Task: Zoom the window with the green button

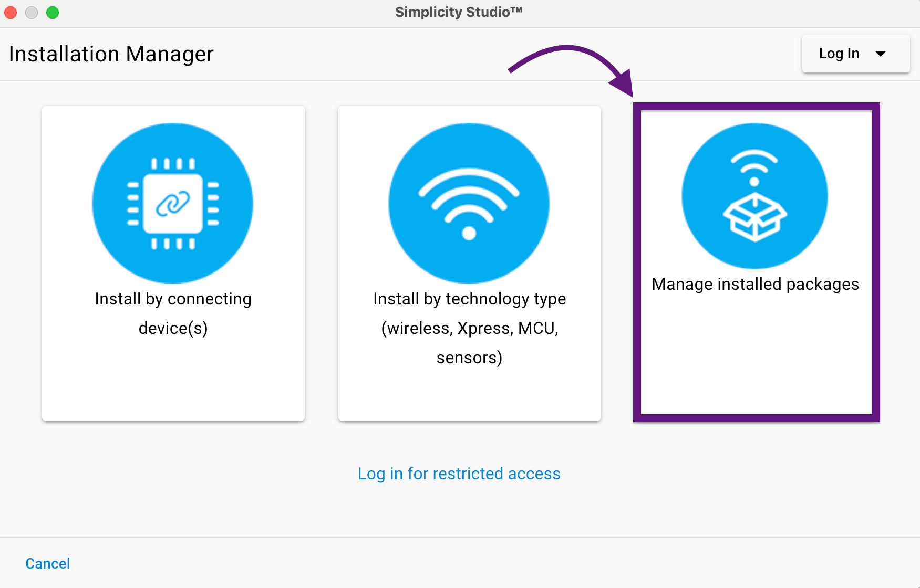Action: (53, 13)
